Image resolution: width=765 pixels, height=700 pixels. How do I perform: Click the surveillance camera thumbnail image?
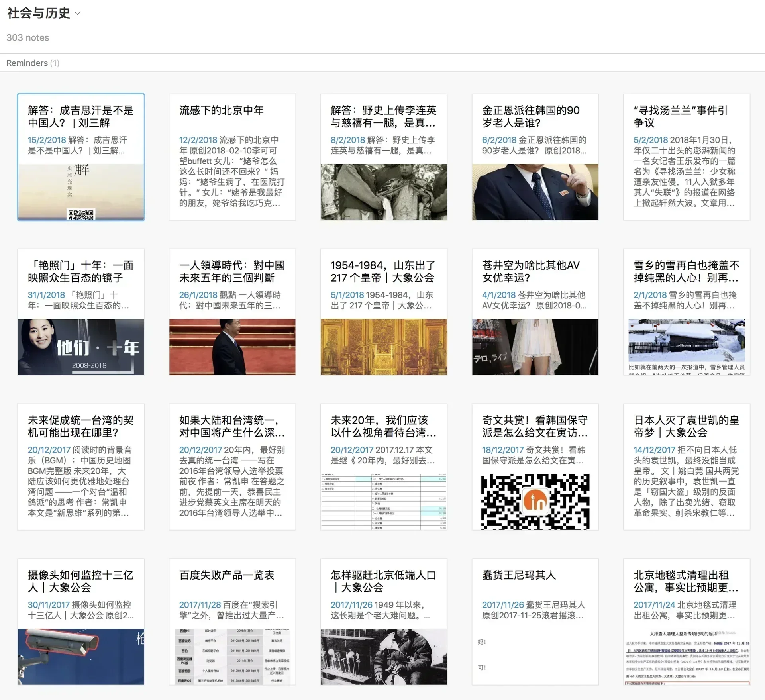(x=81, y=657)
